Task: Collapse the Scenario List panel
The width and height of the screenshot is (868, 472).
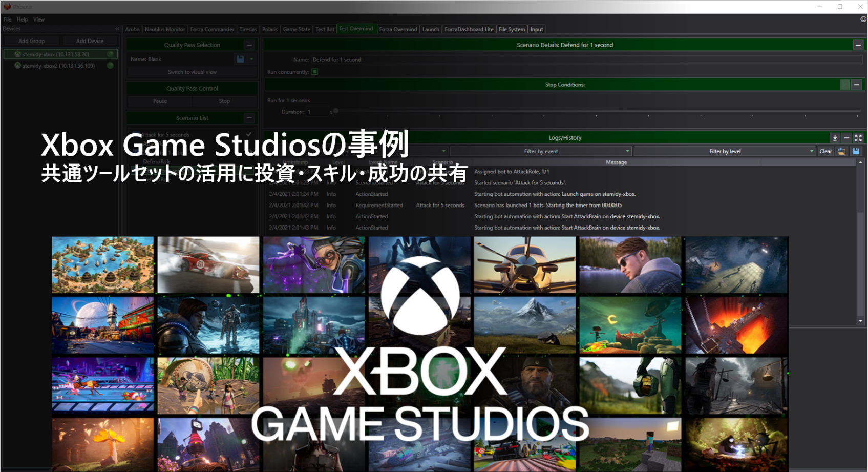Action: point(249,118)
